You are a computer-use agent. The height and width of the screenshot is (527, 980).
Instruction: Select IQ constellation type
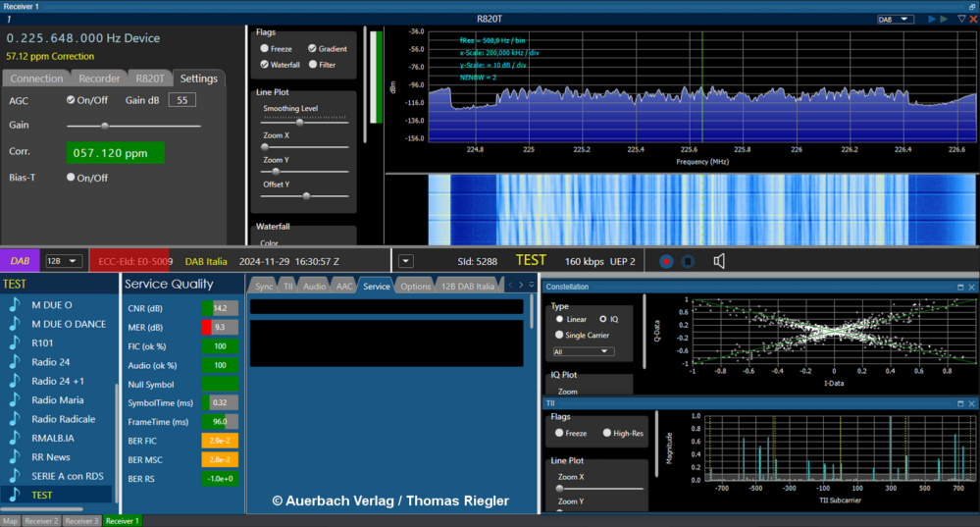tap(602, 319)
